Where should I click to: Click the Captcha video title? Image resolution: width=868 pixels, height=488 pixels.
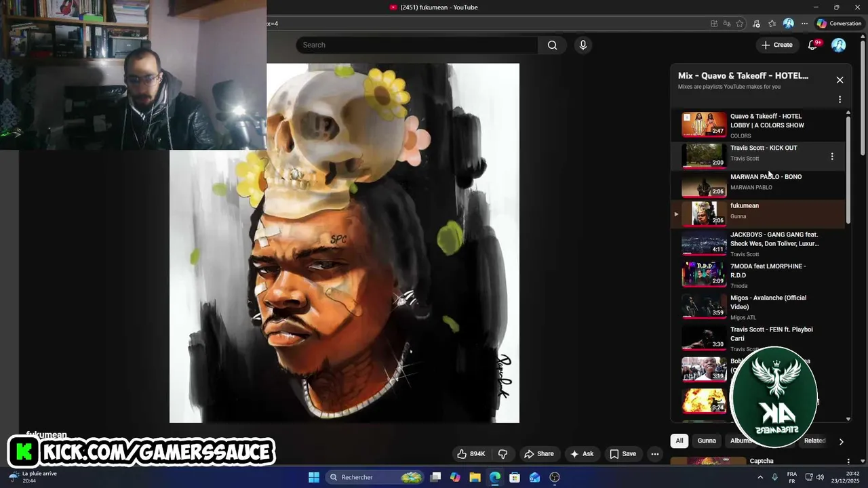pos(762,461)
